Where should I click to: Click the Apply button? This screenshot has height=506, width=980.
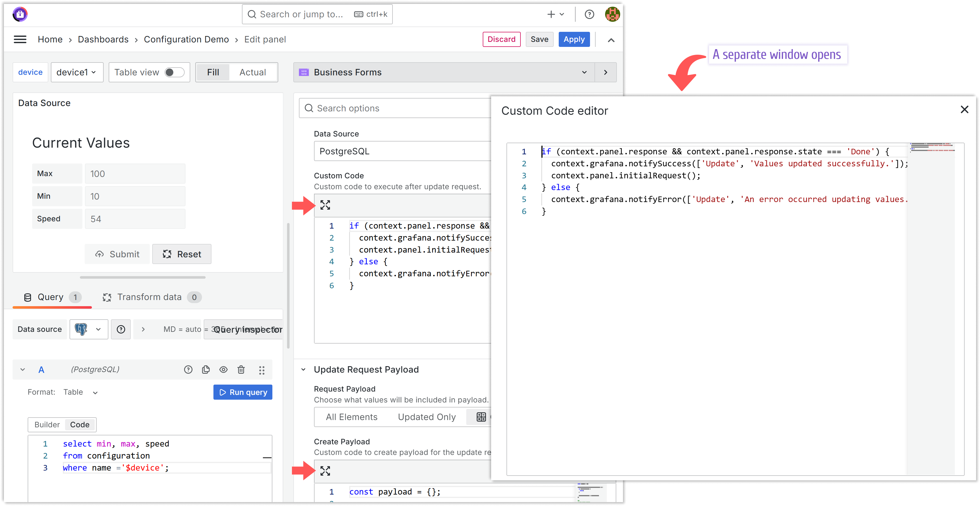574,39
